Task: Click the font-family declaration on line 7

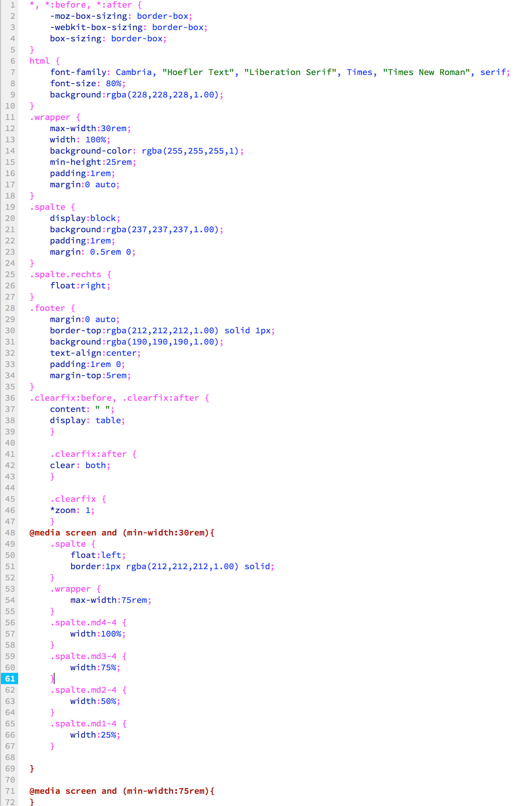Action: (280, 72)
